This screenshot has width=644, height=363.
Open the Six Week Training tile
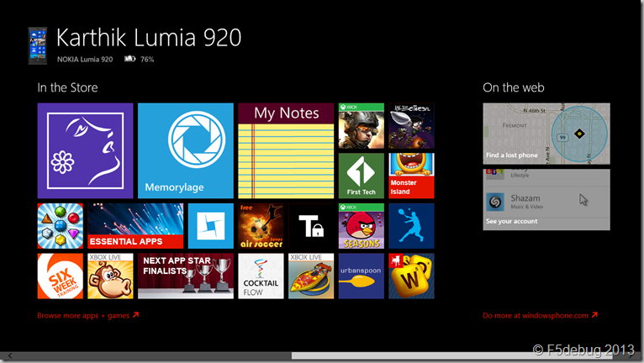(60, 276)
